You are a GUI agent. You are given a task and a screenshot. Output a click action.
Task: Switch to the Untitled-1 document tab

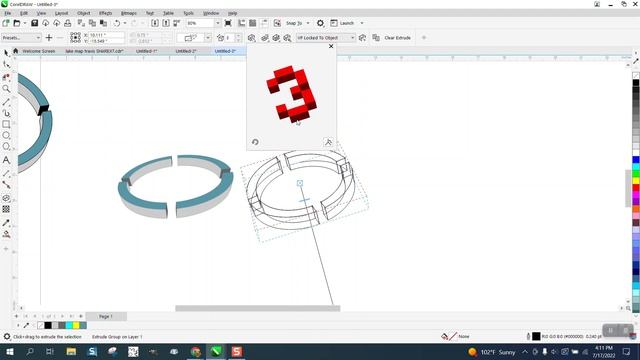click(147, 51)
